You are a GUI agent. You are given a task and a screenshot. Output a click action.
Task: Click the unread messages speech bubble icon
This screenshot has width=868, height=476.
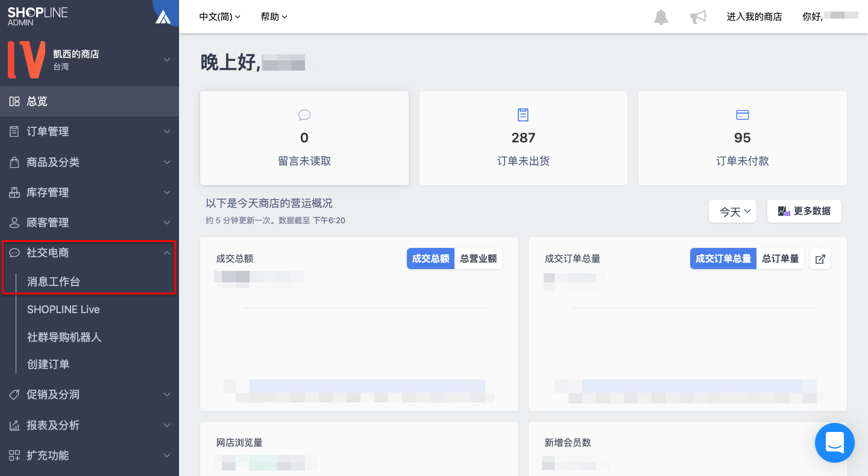pyautogui.click(x=304, y=115)
